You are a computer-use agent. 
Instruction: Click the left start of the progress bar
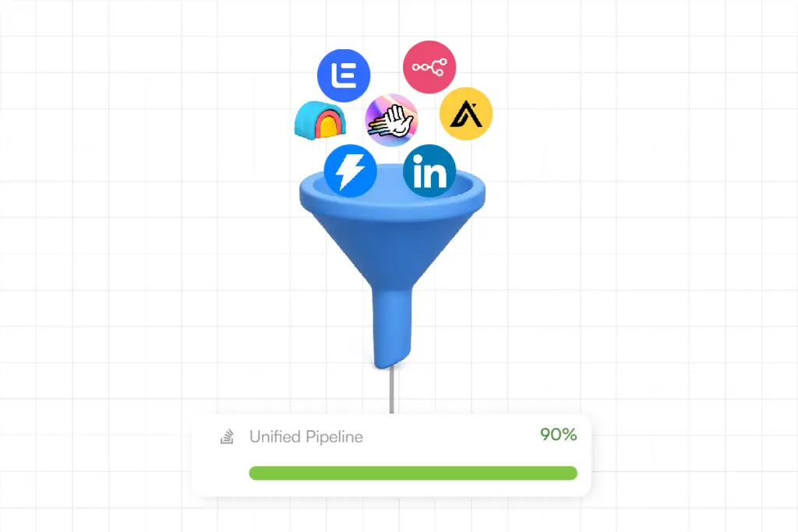point(255,473)
